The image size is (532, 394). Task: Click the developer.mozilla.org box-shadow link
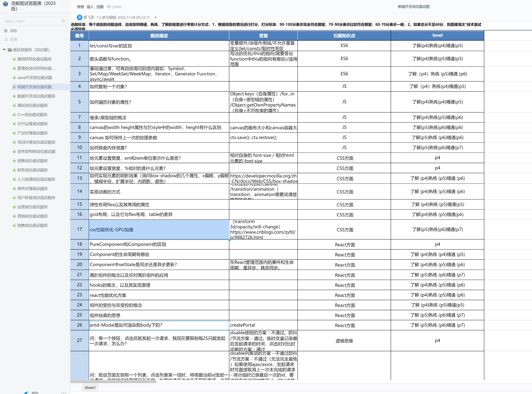point(263,178)
